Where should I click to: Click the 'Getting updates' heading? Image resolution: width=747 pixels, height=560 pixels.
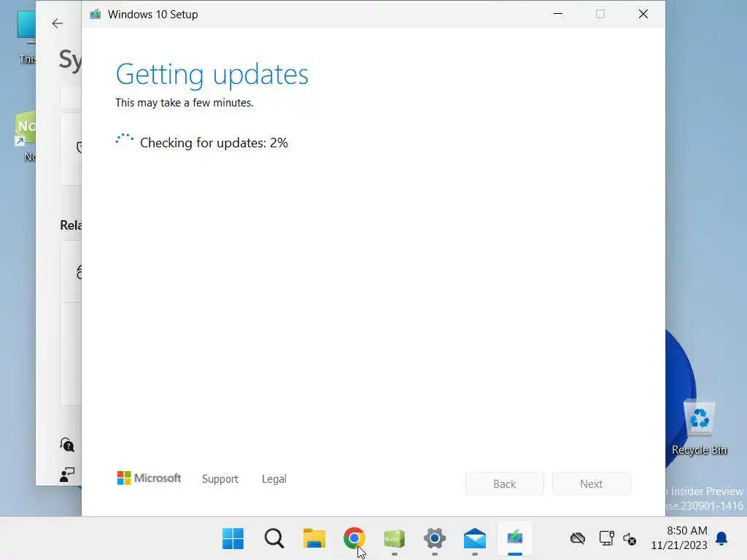(212, 74)
